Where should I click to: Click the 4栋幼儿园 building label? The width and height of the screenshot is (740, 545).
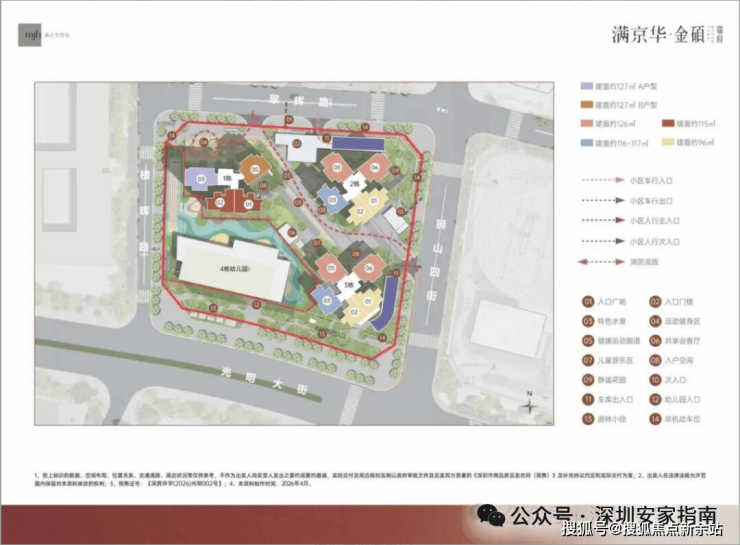pyautogui.click(x=235, y=268)
